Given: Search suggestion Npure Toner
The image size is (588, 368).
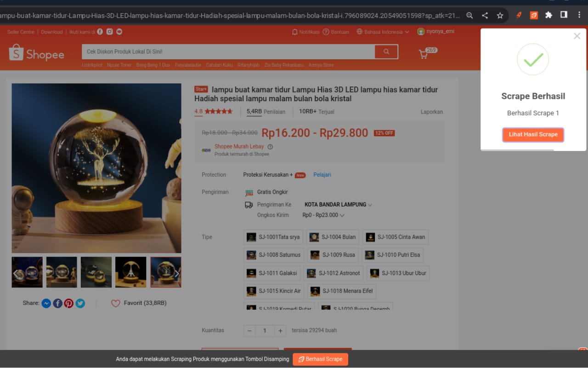Looking at the screenshot, I should [x=119, y=65].
